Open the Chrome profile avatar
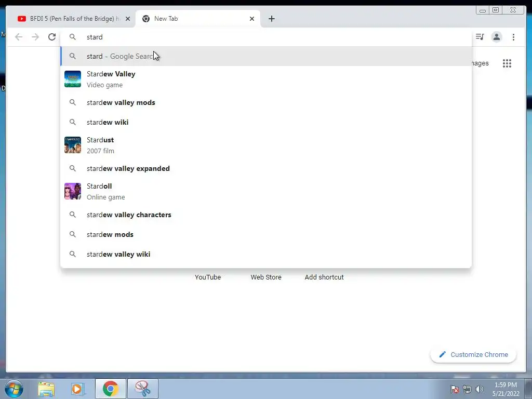 pyautogui.click(x=496, y=37)
